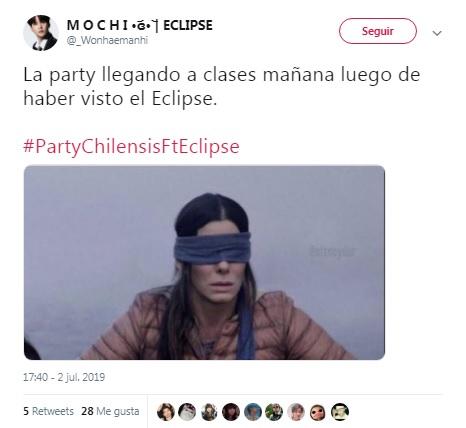This screenshot has width=466, height=428.
Task: Follow the account with Seguir button
Action: [x=378, y=31]
